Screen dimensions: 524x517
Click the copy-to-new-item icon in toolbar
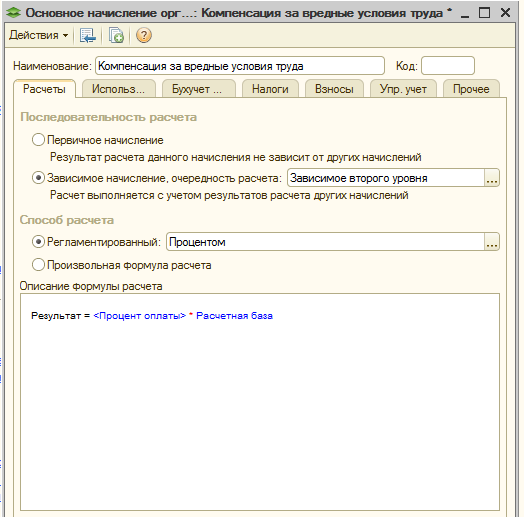[116, 35]
